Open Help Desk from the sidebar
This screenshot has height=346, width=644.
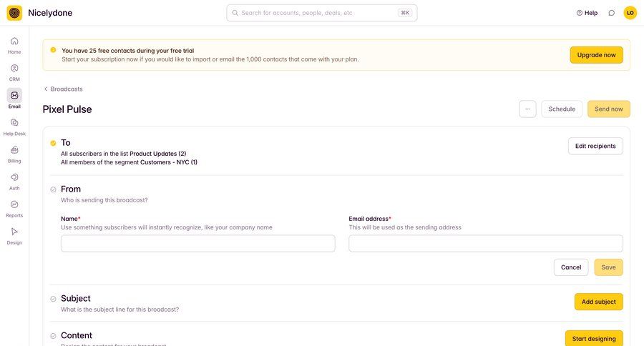(14, 127)
